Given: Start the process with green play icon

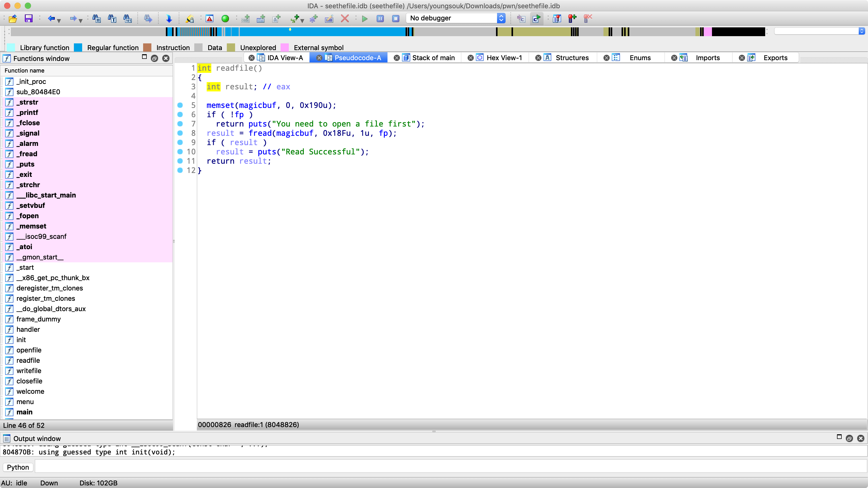Looking at the screenshot, I should coord(365,19).
